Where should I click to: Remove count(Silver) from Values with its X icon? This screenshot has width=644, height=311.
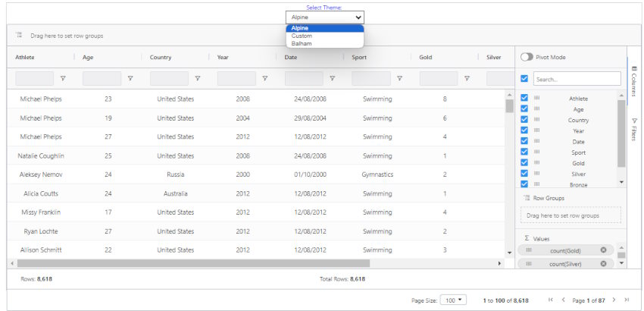tap(603, 264)
